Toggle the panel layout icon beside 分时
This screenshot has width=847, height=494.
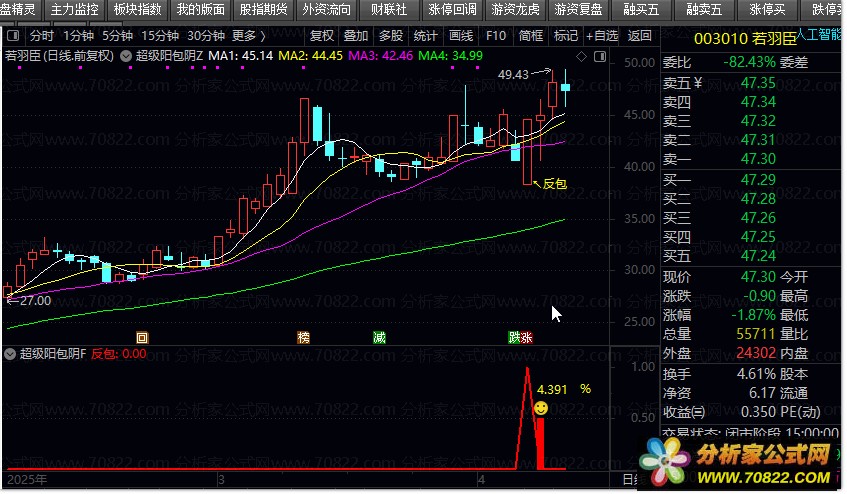tap(14, 36)
